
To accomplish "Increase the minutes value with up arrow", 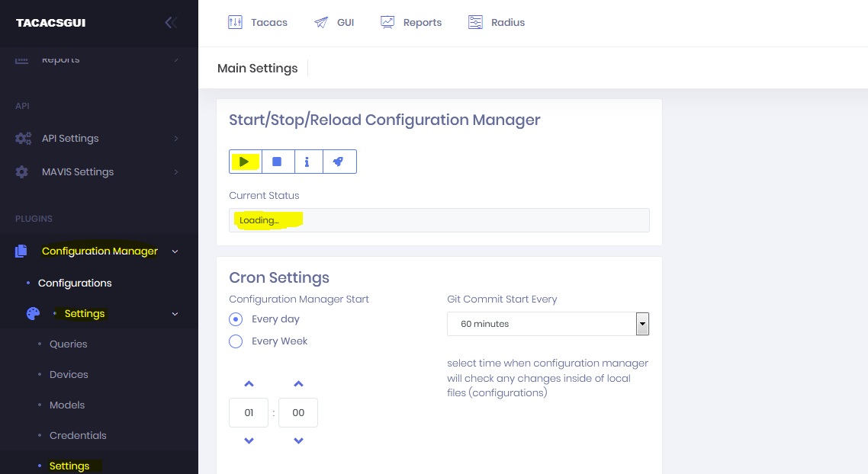I will point(298,384).
